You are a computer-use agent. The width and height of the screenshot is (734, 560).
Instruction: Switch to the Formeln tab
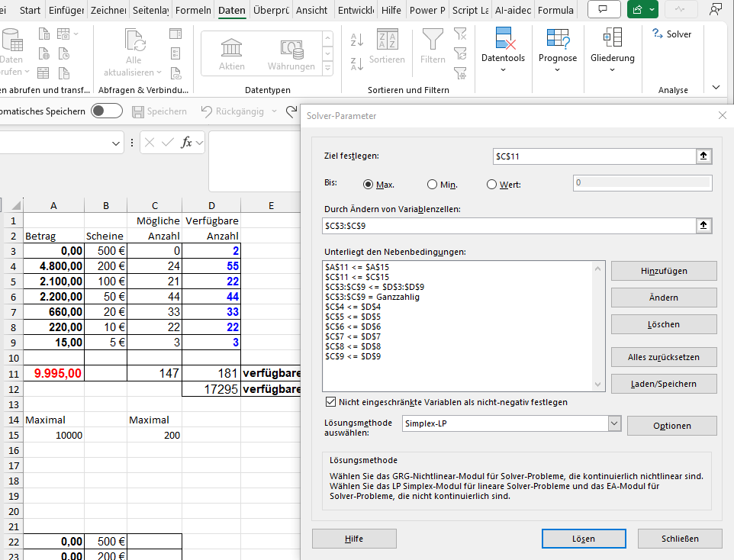[193, 10]
